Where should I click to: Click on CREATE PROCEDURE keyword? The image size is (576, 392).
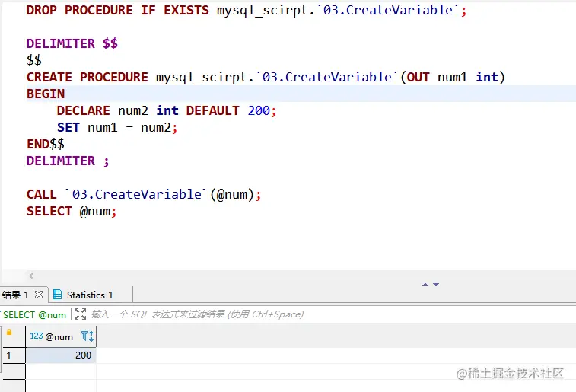pyautogui.click(x=87, y=77)
